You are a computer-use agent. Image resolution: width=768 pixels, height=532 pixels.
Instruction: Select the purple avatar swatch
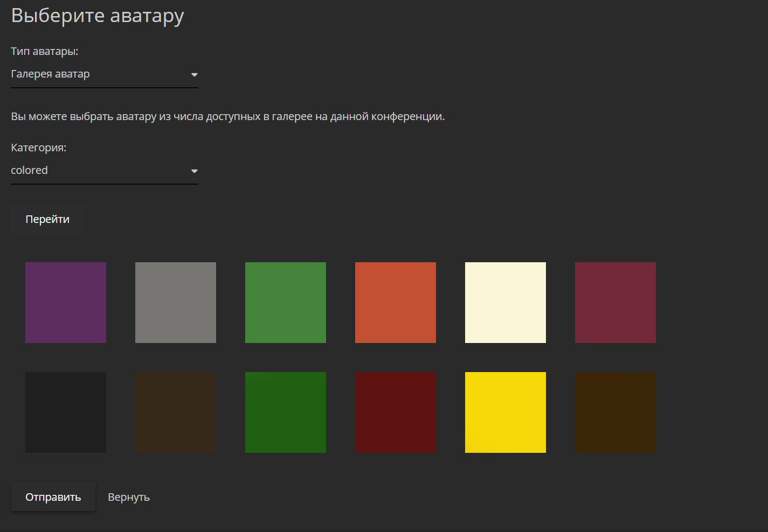click(x=65, y=302)
